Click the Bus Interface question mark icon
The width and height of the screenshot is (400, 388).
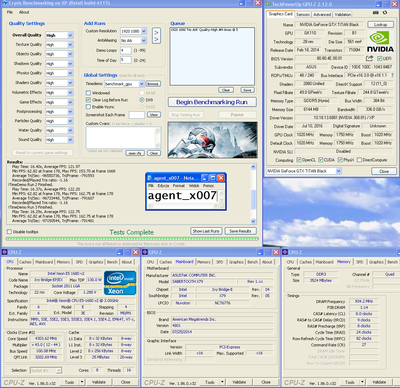click(392, 75)
